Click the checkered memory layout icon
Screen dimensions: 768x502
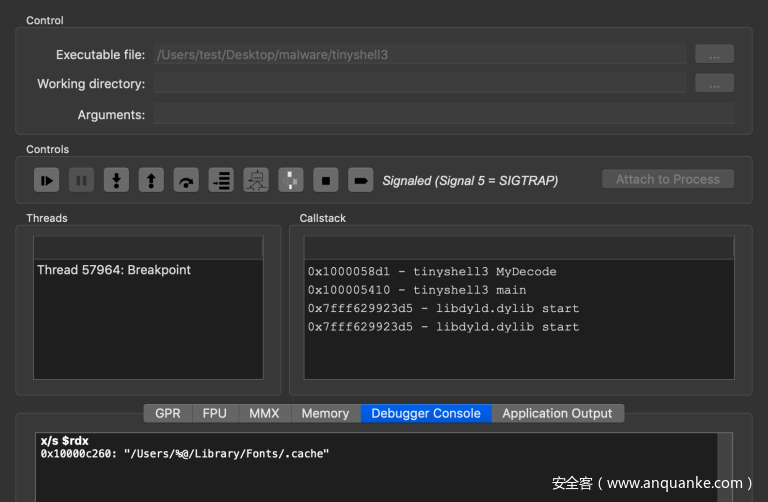(x=291, y=180)
